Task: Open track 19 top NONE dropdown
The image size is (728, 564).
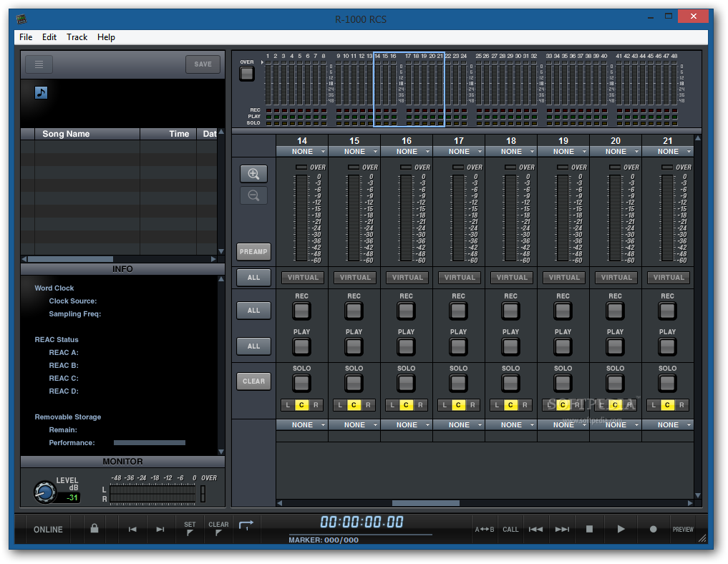Action: coord(563,151)
